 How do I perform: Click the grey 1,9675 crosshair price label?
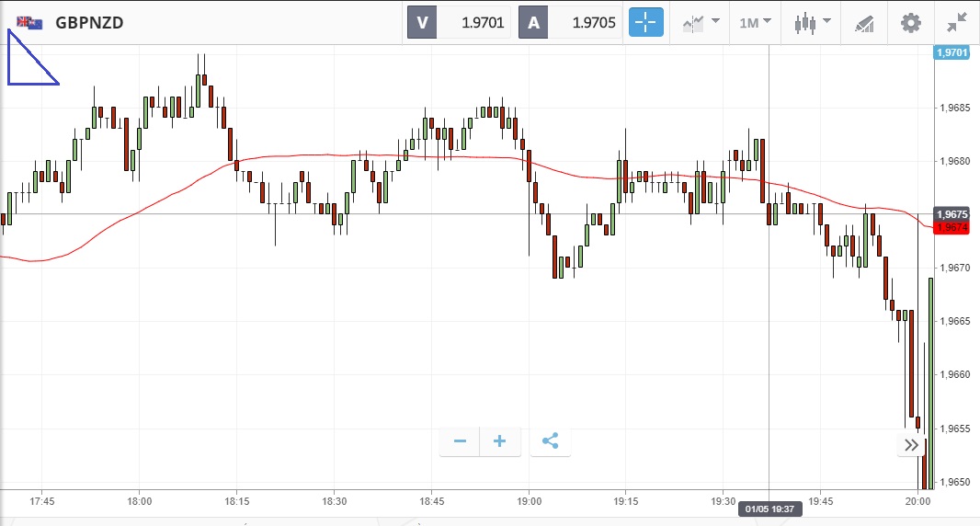click(951, 214)
